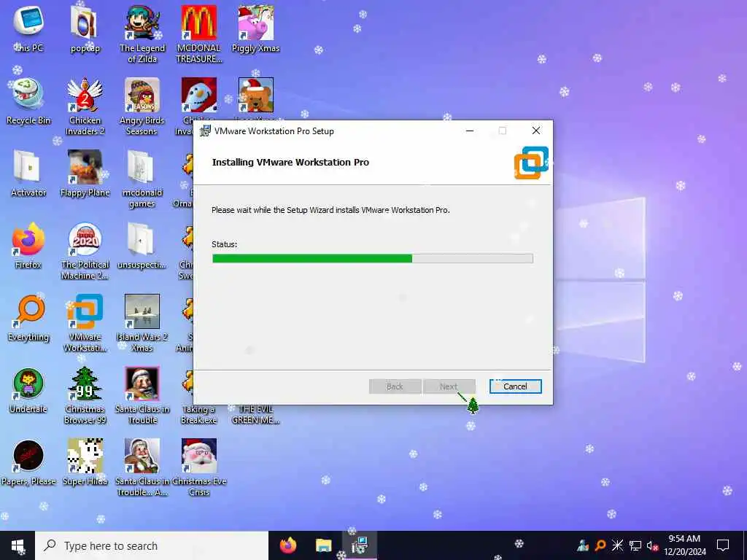Viewport: 747px width, 560px height.
Task: Open File Explorer from the taskbar
Action: [x=323, y=545]
